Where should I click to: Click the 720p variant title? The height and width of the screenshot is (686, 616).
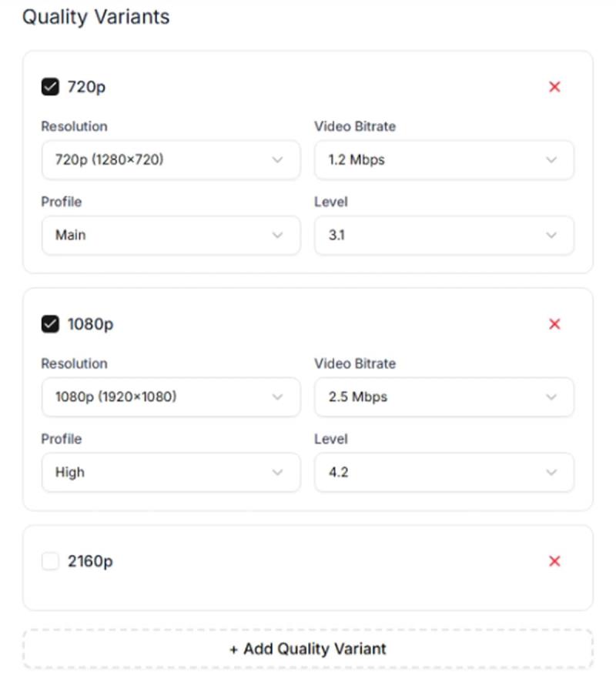(x=86, y=87)
